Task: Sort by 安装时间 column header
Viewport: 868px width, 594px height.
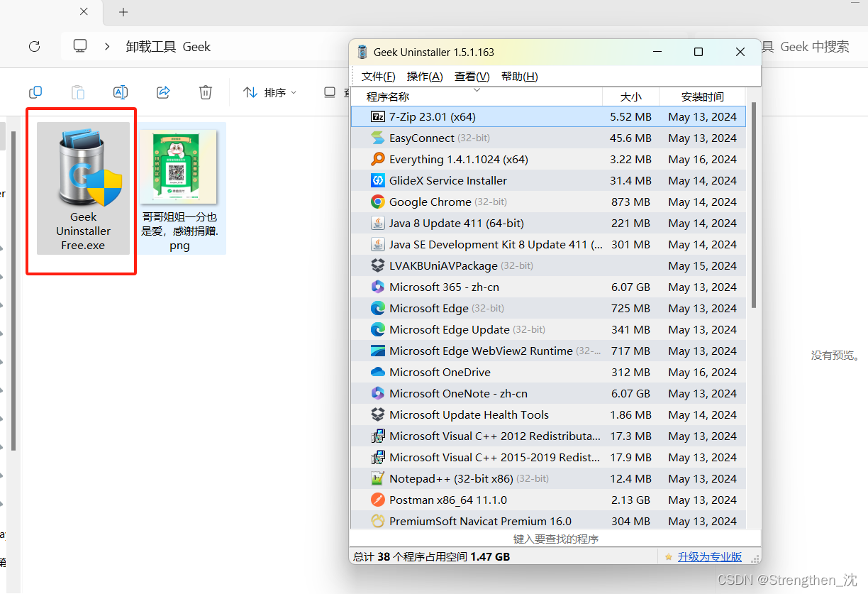Action: click(702, 97)
